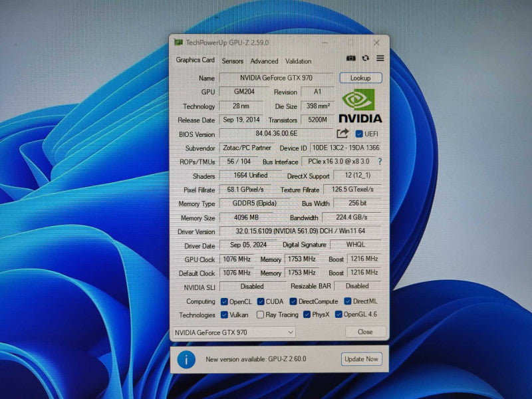The image size is (532, 399).
Task: Click the Bus Interface PCIe x16 3.0 value
Action: (x=338, y=162)
